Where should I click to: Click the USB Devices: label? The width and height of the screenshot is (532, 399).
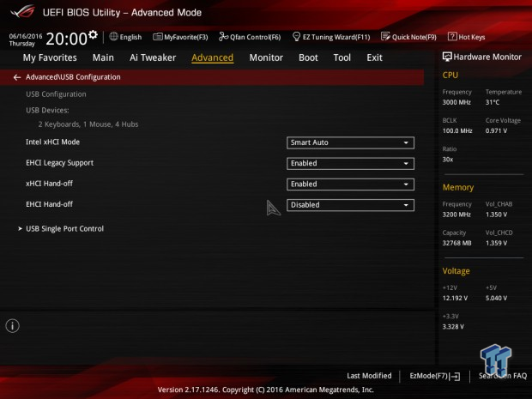(47, 111)
